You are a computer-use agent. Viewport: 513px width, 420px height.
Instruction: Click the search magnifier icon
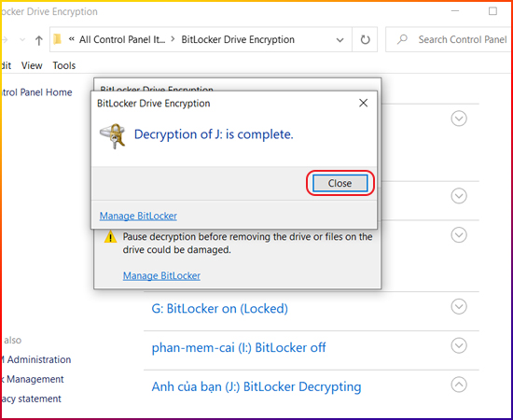tap(402, 39)
